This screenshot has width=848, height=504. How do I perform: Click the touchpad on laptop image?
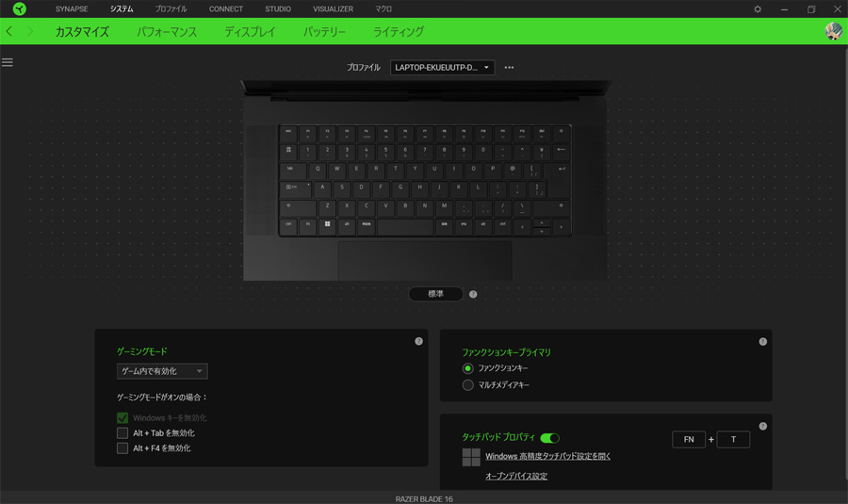425,261
